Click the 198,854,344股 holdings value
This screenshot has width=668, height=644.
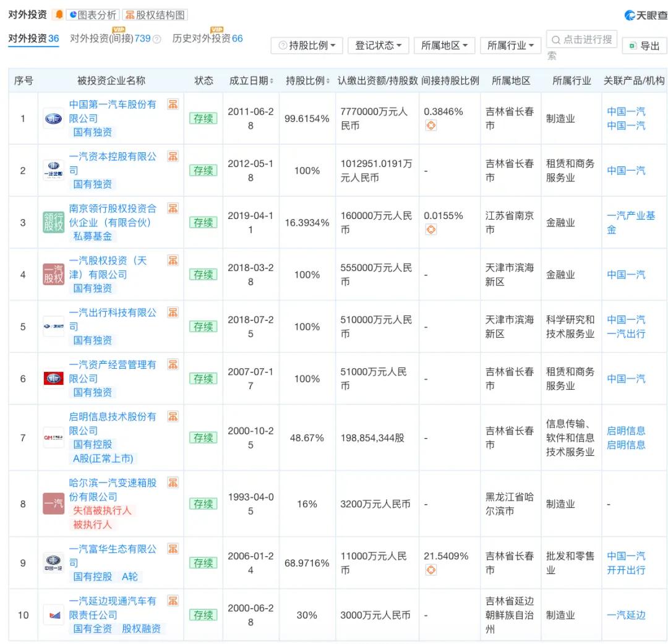[372, 438]
